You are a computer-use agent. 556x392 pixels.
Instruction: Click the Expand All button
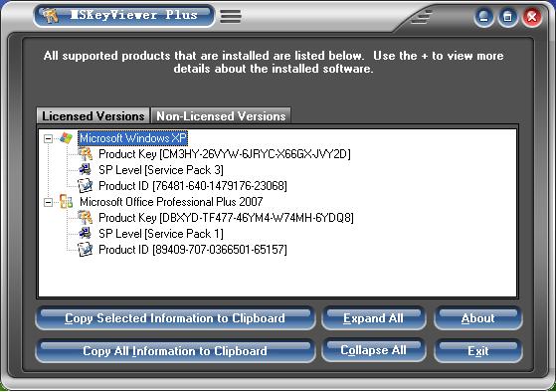pos(373,318)
